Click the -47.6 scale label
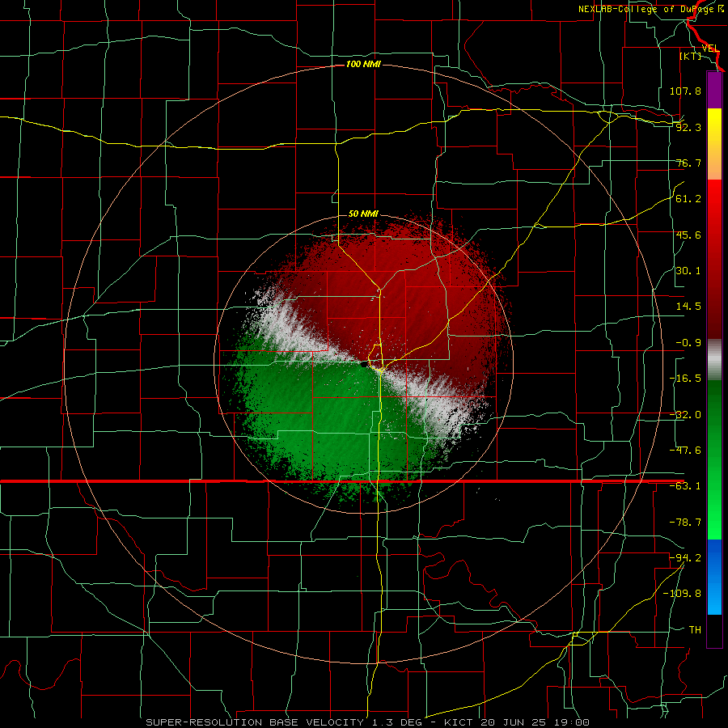Viewport: 728px width, 728px height. [685, 451]
